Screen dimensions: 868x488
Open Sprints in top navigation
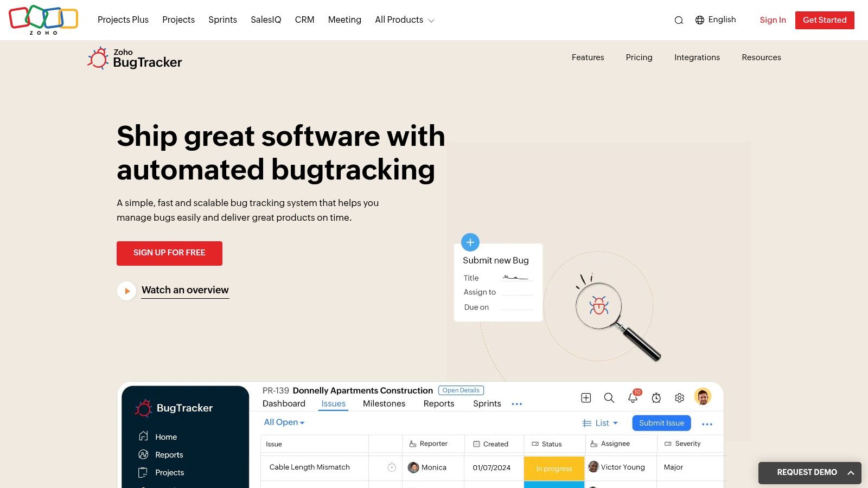coord(222,20)
